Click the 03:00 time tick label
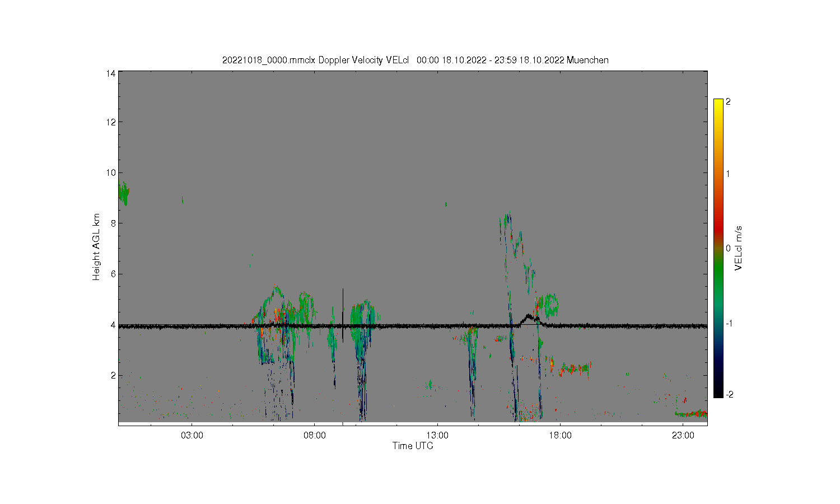Screen dimensions: 840x504 [192, 435]
